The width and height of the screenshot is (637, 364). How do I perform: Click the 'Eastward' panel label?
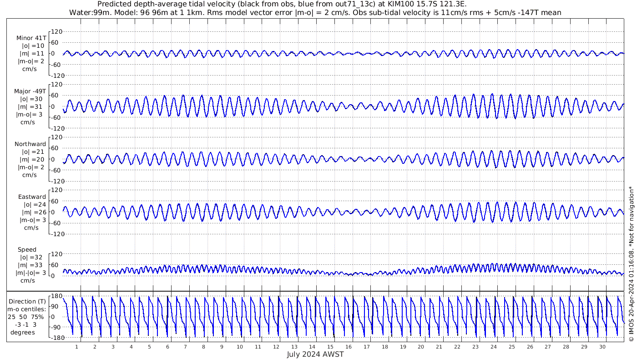32,197
